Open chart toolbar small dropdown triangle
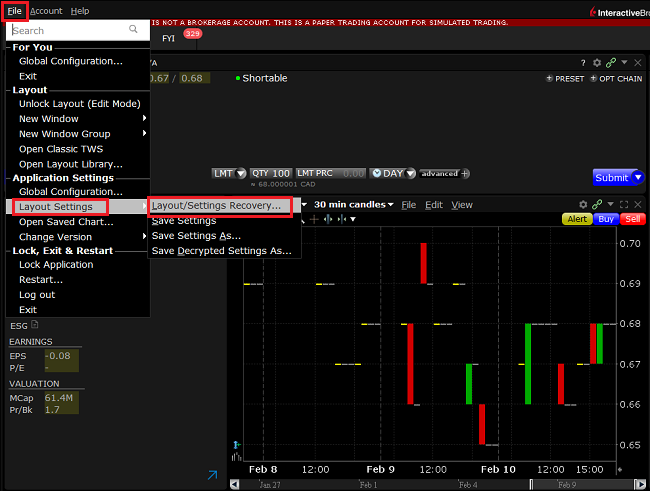 tap(353, 219)
